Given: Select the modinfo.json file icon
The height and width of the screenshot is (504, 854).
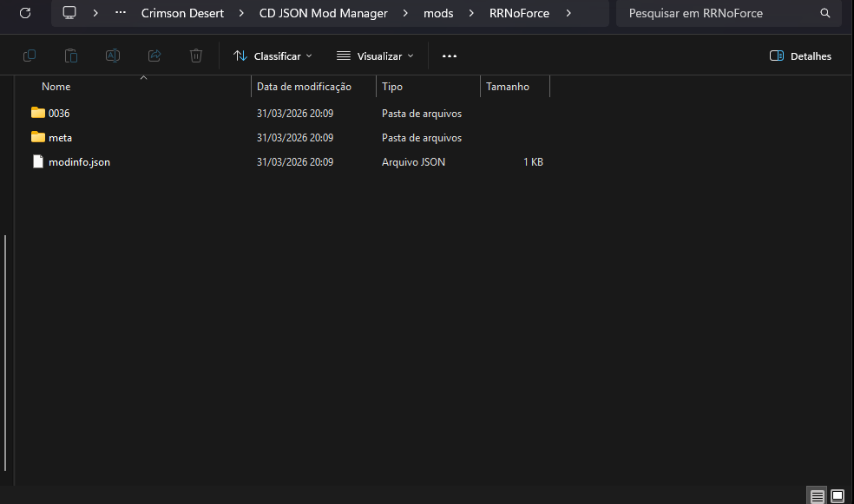Looking at the screenshot, I should (x=38, y=161).
